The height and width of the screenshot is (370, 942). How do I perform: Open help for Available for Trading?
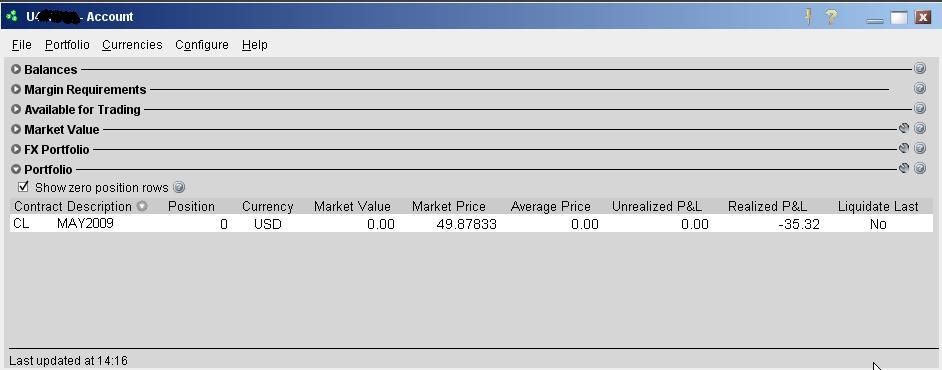[x=920, y=108]
